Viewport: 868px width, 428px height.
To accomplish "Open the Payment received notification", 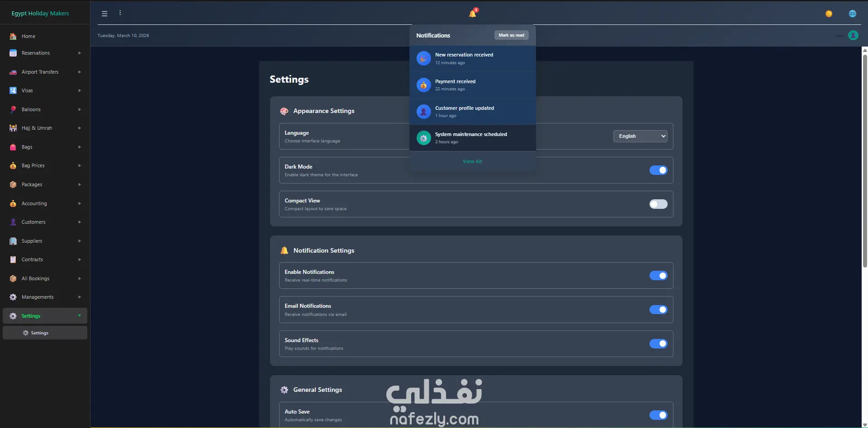I will pyautogui.click(x=473, y=85).
